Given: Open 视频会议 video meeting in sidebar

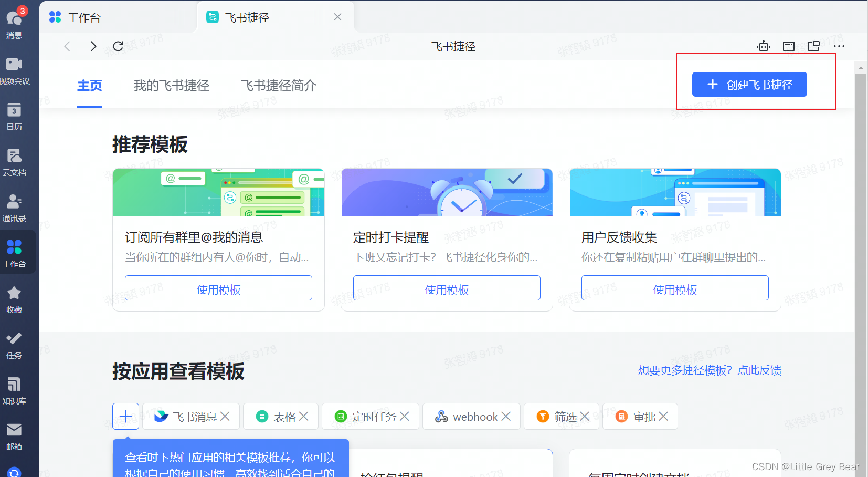Looking at the screenshot, I should click(14, 70).
